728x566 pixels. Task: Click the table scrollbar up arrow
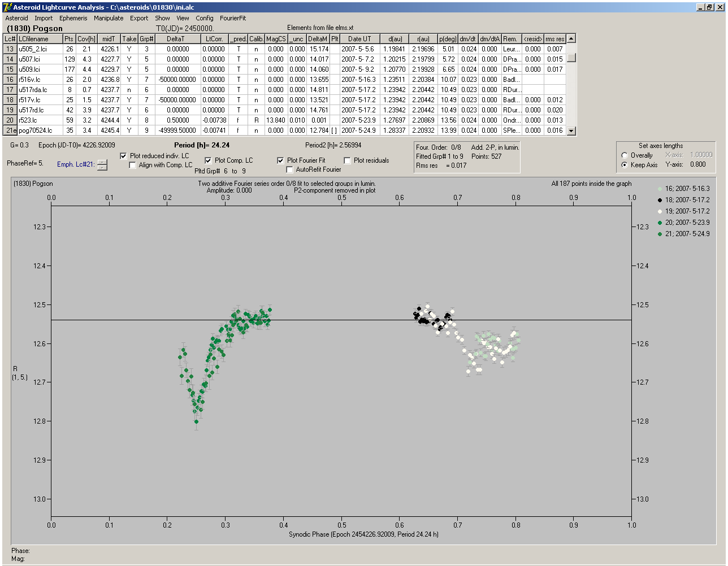pos(571,38)
